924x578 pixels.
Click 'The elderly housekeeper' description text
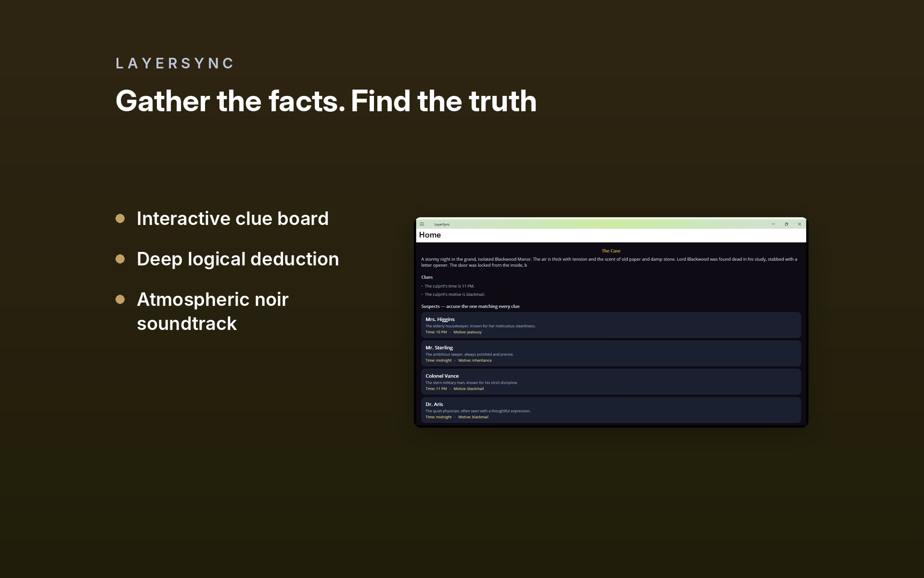(x=480, y=326)
